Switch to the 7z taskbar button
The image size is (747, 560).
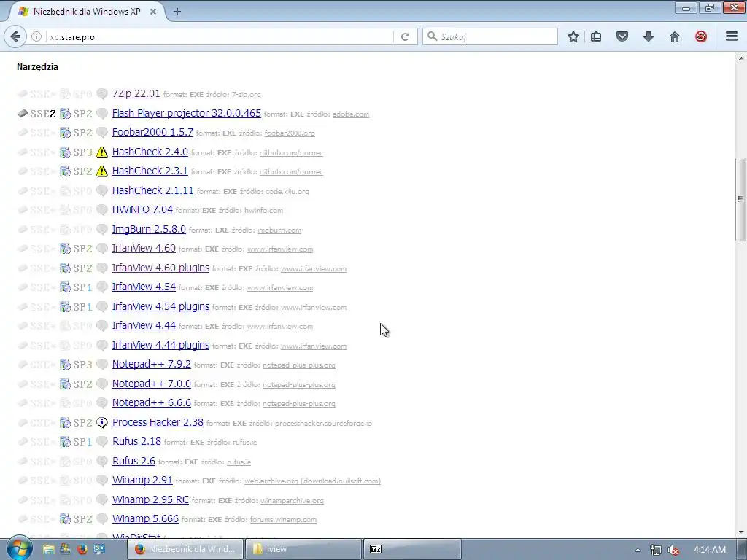[413, 549]
